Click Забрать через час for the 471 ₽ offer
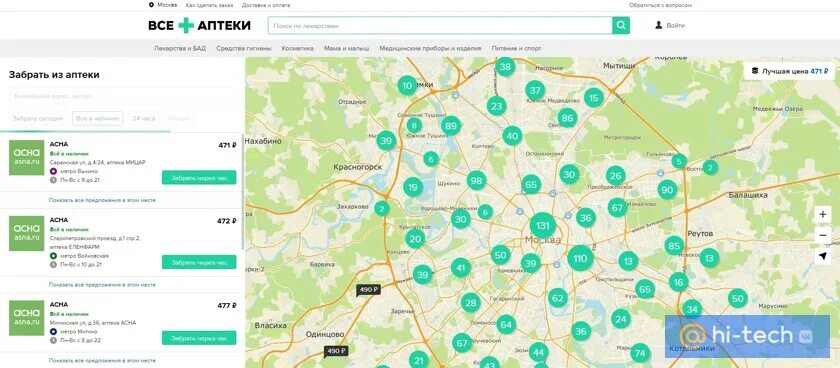This screenshot has width=840, height=368. tap(199, 178)
